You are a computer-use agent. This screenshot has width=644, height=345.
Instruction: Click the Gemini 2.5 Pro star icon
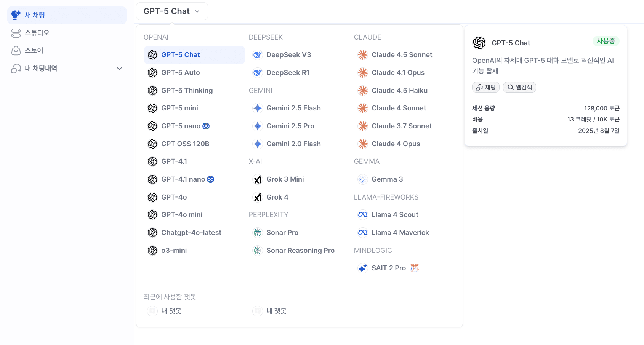(x=258, y=126)
